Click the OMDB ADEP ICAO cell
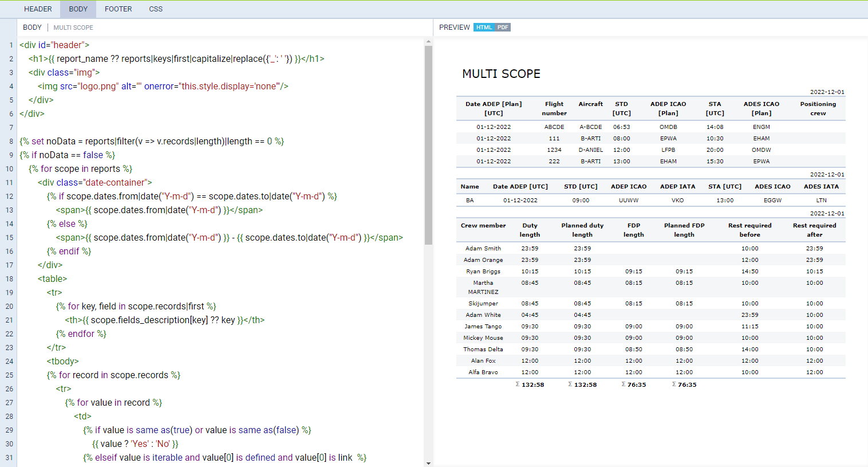Image resolution: width=868 pixels, height=467 pixels. click(668, 127)
